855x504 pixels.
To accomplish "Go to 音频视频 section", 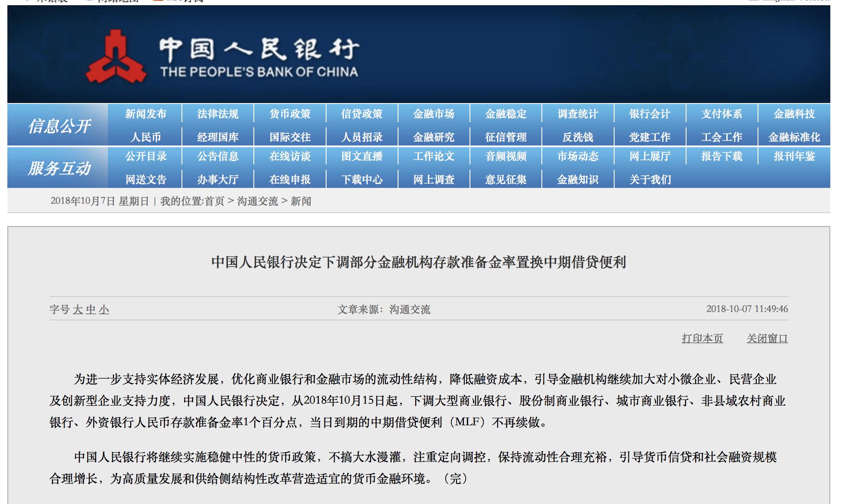I will coord(506,156).
